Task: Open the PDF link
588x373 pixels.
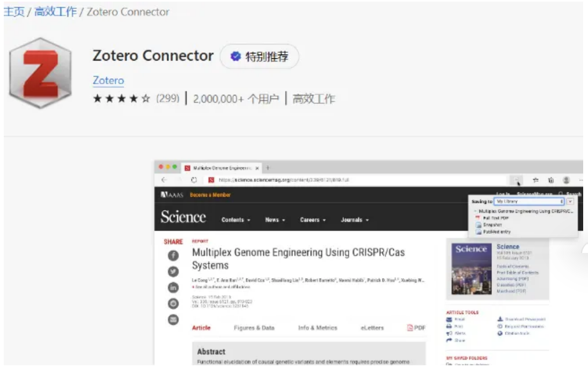Action: tap(416, 327)
